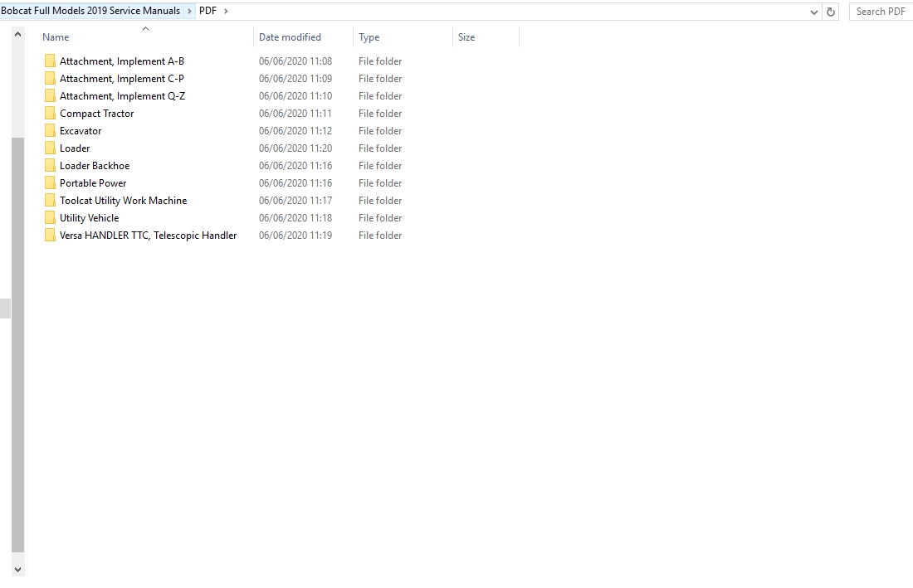Click the Loader Backhoe folder icon

(x=50, y=166)
